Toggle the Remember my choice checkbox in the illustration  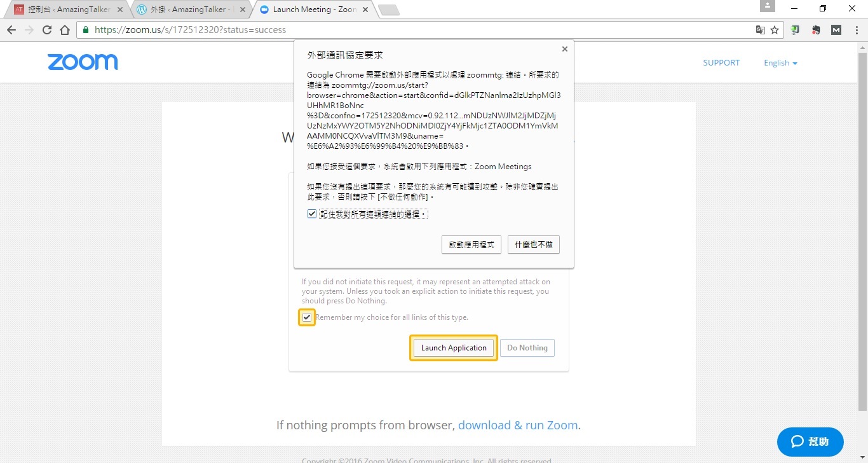(307, 317)
